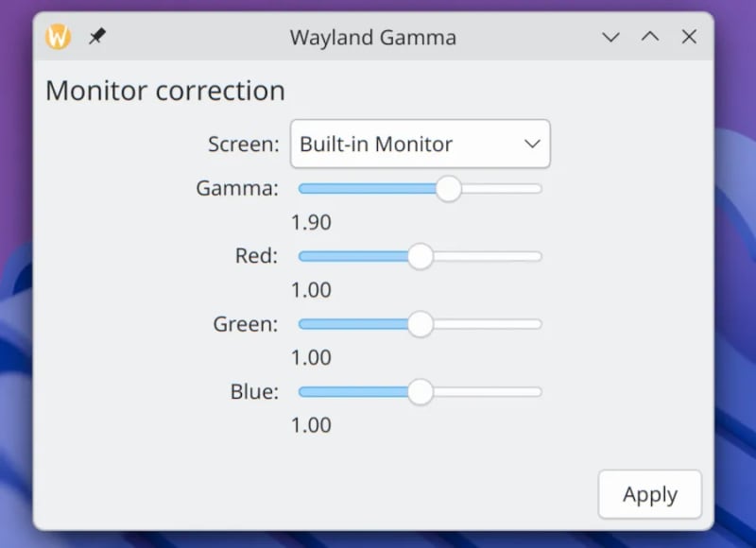756x548 pixels.
Task: Click the Gamma value 1.90 readout
Action: pyautogui.click(x=311, y=223)
